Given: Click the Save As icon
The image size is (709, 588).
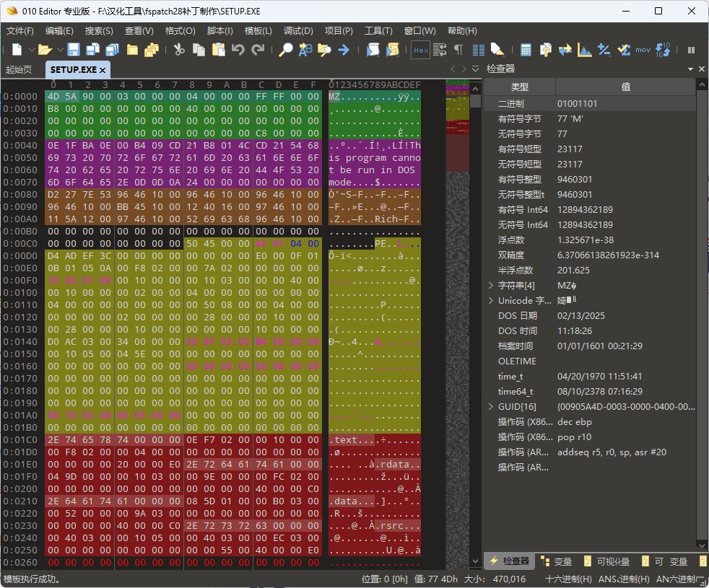Looking at the screenshot, I should coord(92,49).
